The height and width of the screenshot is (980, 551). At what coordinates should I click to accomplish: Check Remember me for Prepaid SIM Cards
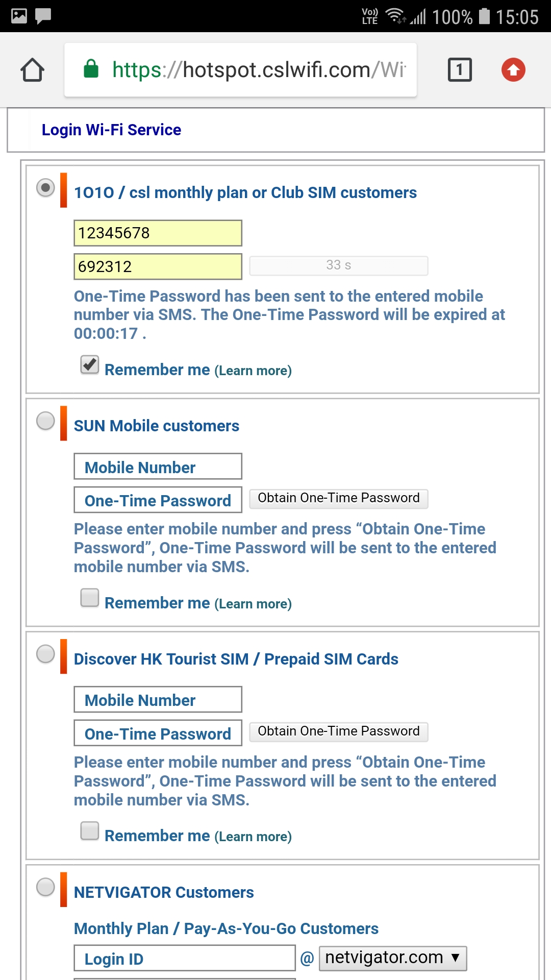90,830
